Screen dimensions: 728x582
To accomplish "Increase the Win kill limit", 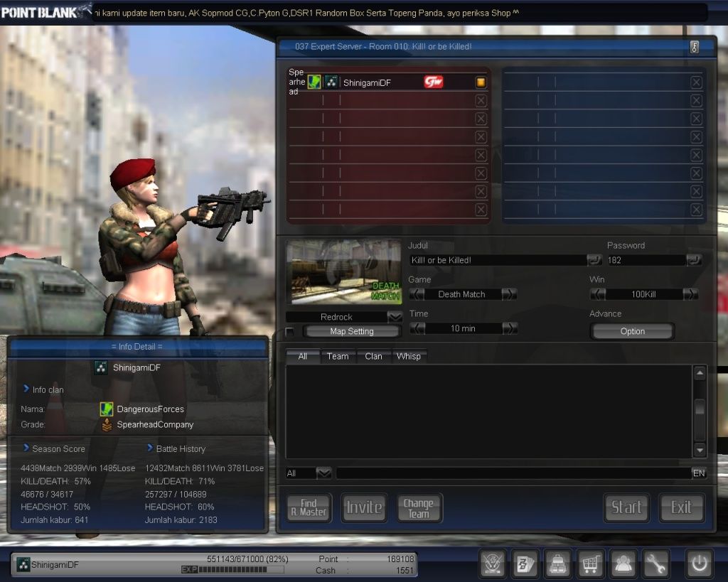I will pyautogui.click(x=690, y=294).
